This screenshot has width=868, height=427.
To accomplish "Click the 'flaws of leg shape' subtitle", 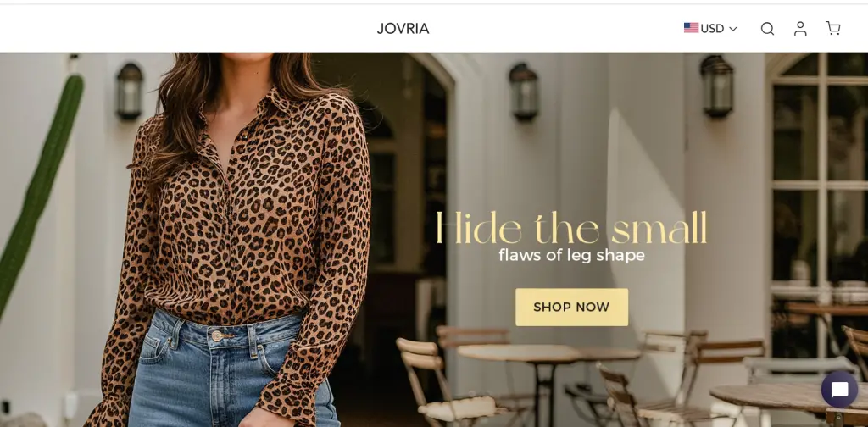I will point(571,255).
